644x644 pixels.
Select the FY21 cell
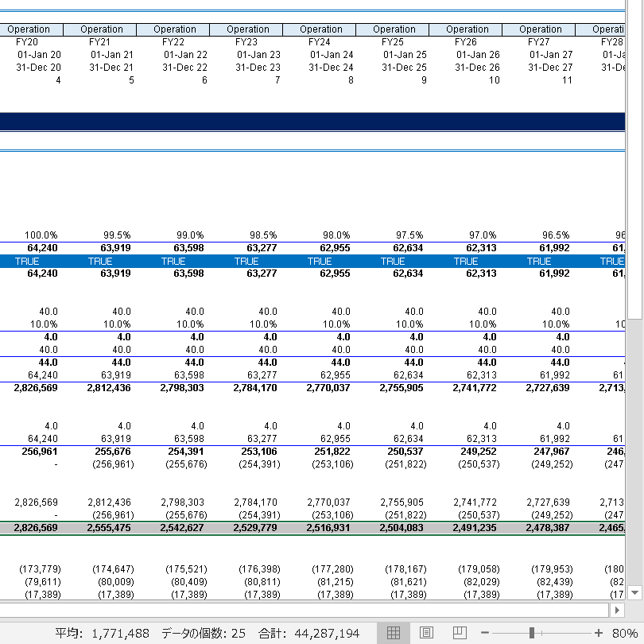[100, 42]
